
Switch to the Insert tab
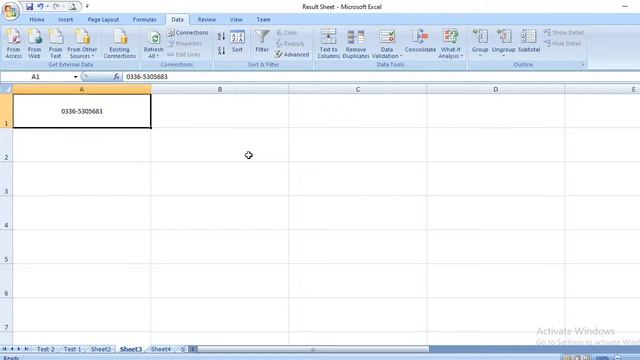pos(65,19)
